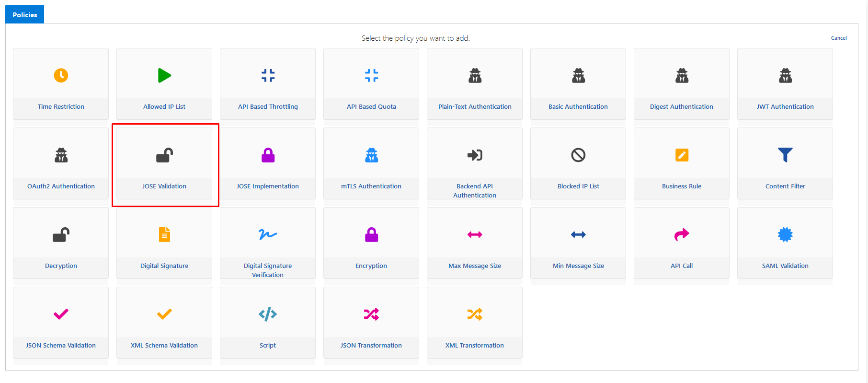Click the blue mTLS Authentication agent icon
868x383 pixels.
[371, 155]
